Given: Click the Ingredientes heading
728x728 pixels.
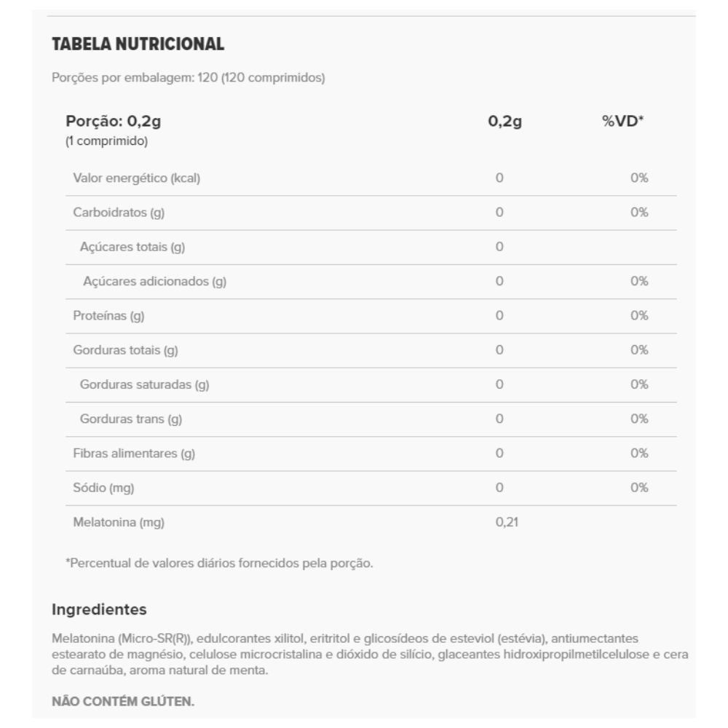Looking at the screenshot, I should (x=100, y=609).
